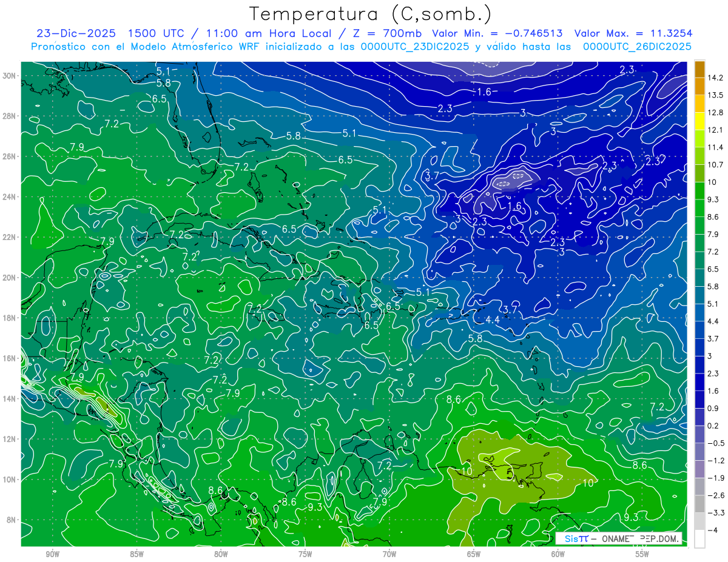Click the Valor Min. = -0.746513 text

tap(497, 33)
